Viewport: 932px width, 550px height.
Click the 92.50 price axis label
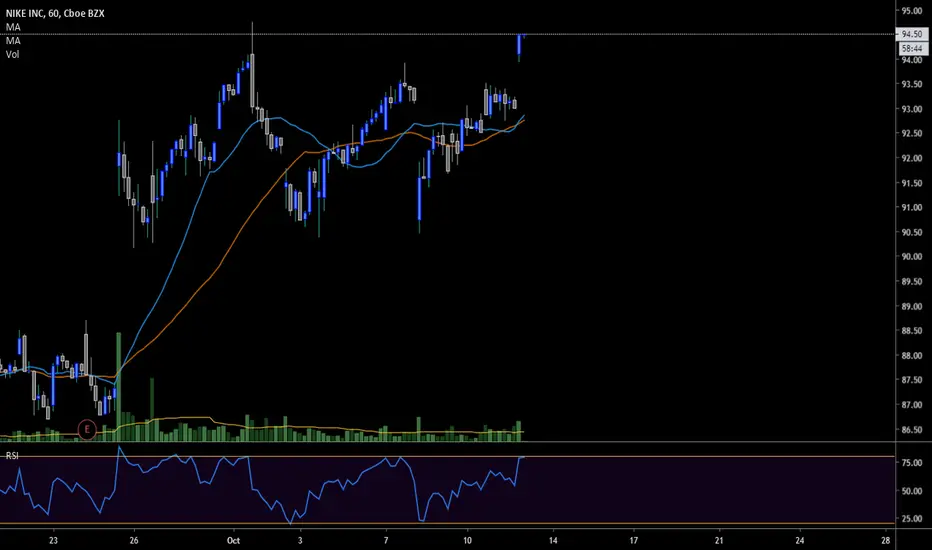pos(912,134)
